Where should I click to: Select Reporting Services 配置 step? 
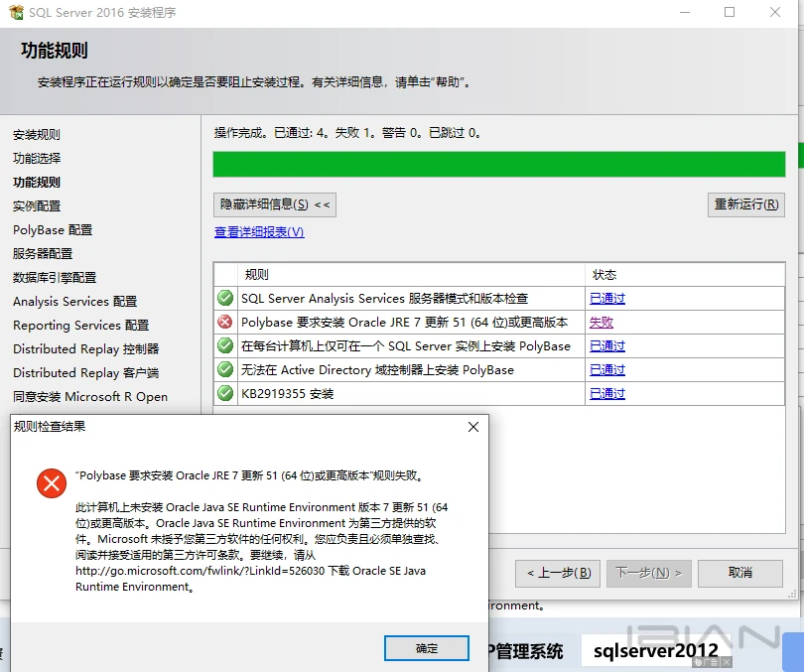(x=81, y=326)
